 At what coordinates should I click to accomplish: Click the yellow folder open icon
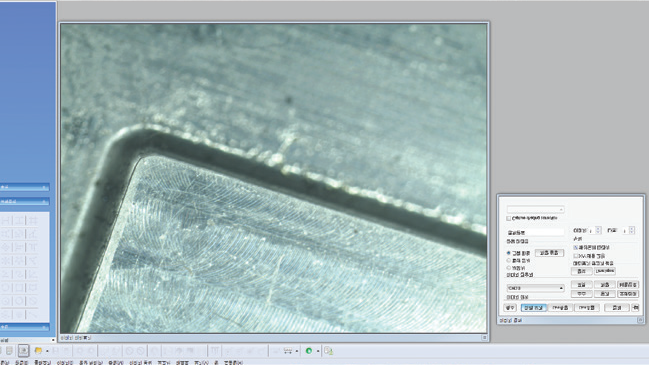pos(38,351)
